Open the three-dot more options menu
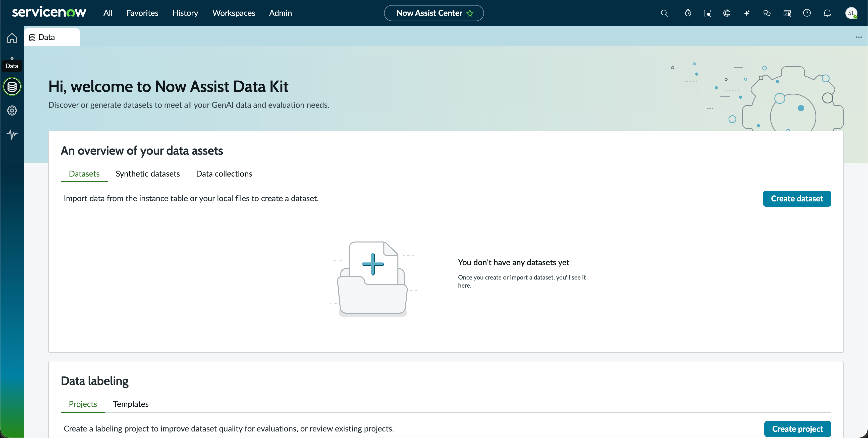The height and width of the screenshot is (438, 868). point(858,37)
